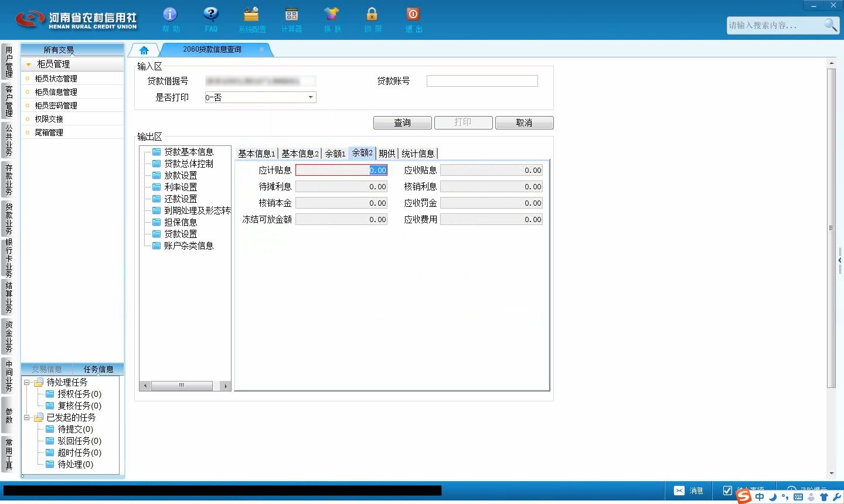Focus the search content box
The height and width of the screenshot is (504, 844).
point(775,25)
